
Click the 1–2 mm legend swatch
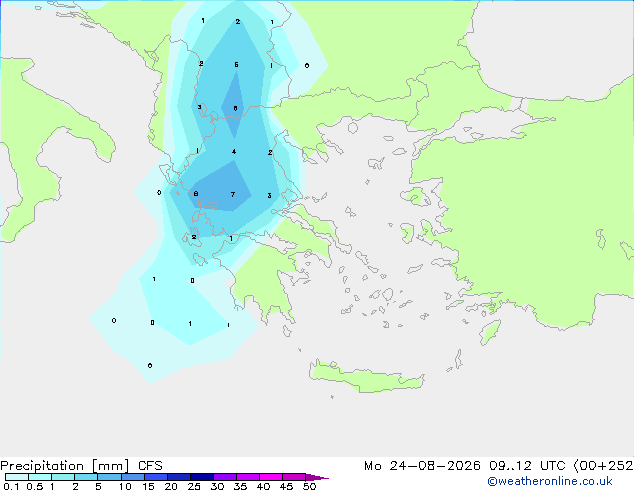pyautogui.click(x=63, y=477)
